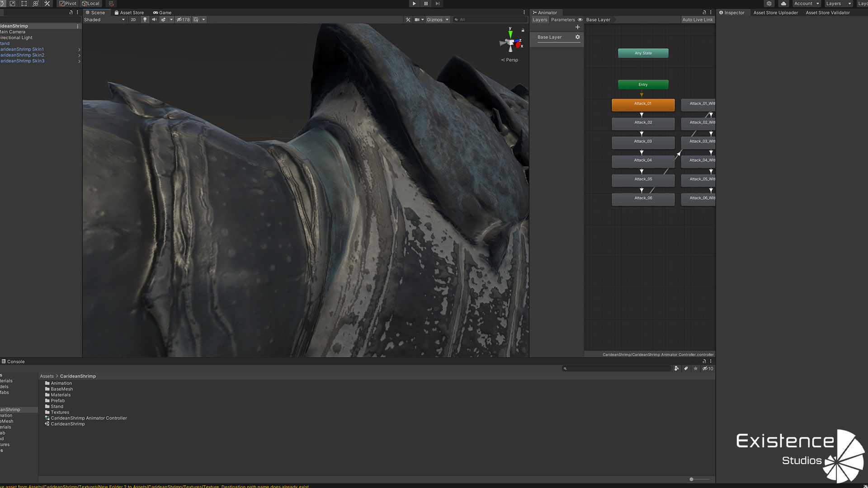This screenshot has width=868, height=488.
Task: Adjust project icon size slider
Action: pyautogui.click(x=692, y=479)
